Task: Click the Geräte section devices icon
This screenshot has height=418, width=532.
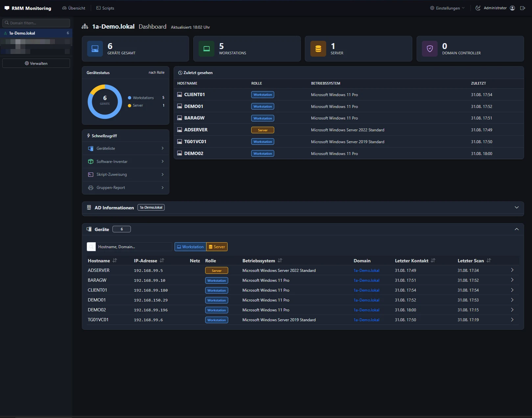Action: pos(89,229)
